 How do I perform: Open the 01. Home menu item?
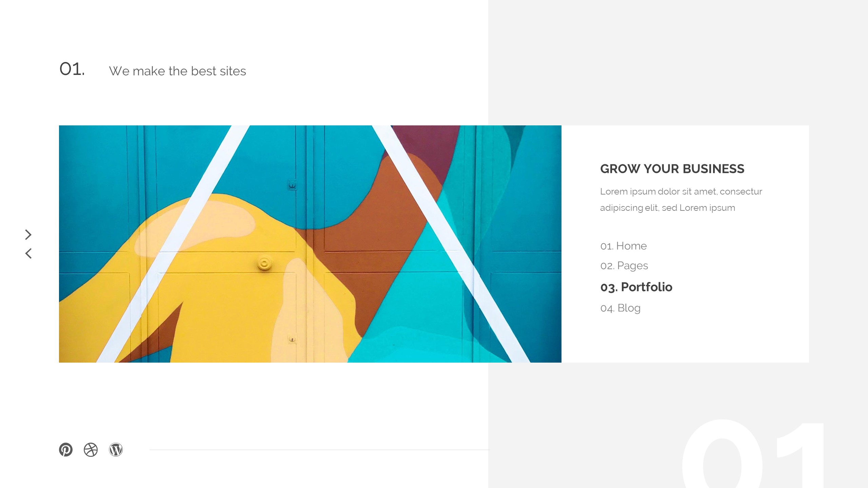(624, 246)
